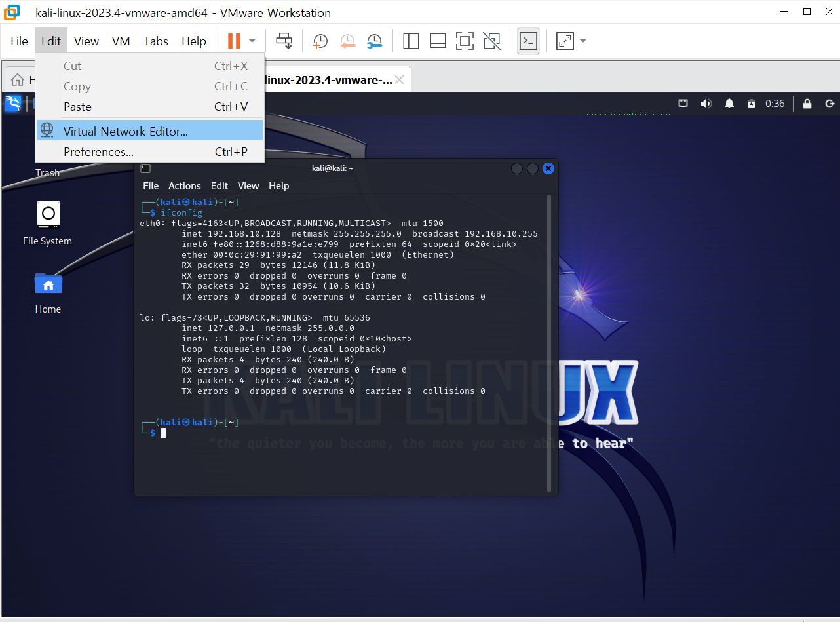This screenshot has height=622, width=840.
Task: Click the terminal window icon in title bar
Action: (x=145, y=168)
